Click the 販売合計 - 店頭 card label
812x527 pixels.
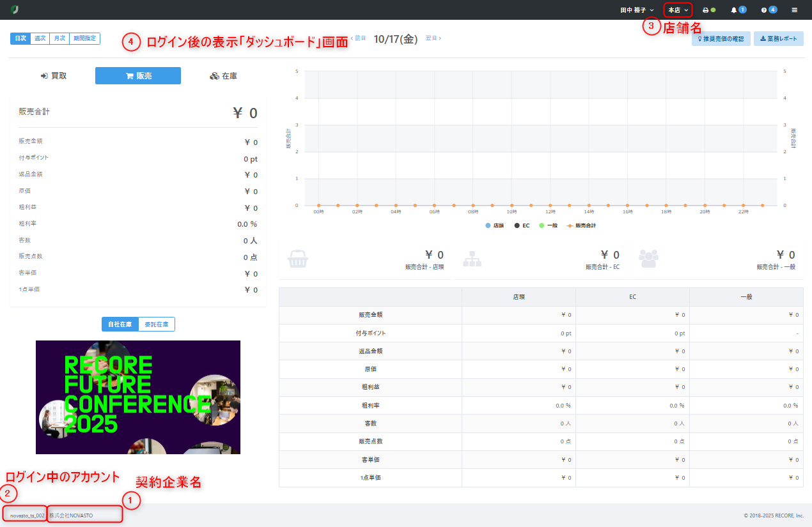pyautogui.click(x=425, y=267)
